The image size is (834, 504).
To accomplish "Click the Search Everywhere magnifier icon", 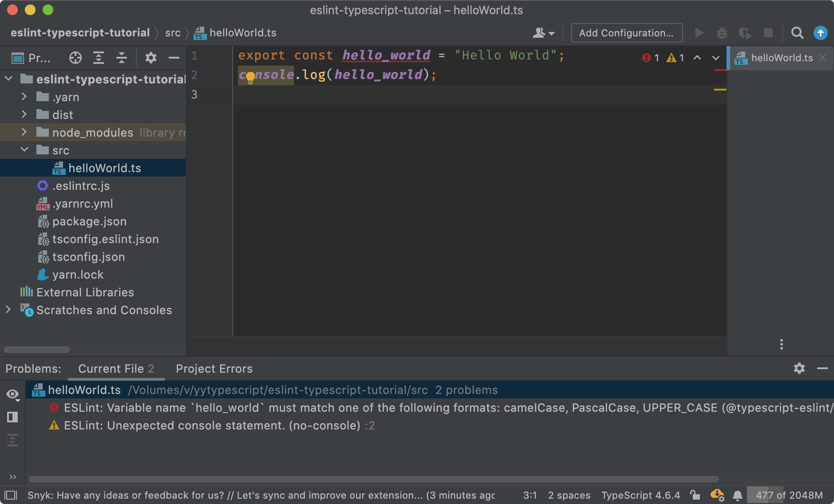I will (x=797, y=33).
